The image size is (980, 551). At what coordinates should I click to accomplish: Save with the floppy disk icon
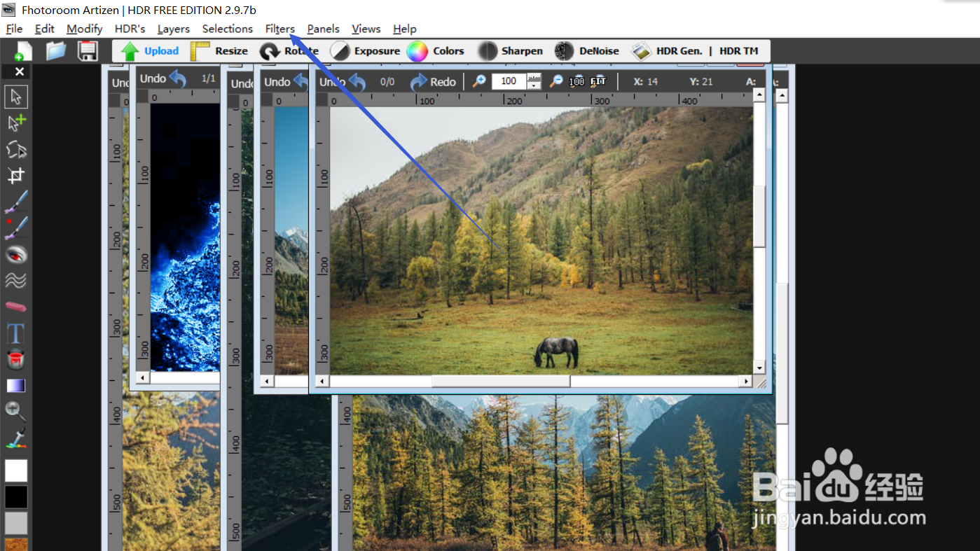coord(88,51)
